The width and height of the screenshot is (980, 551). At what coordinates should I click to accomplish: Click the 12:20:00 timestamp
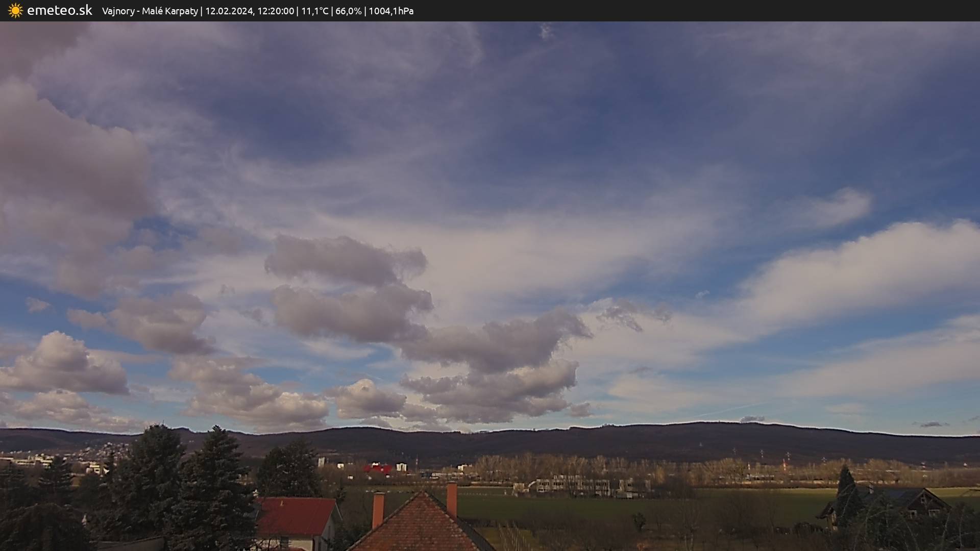275,11
